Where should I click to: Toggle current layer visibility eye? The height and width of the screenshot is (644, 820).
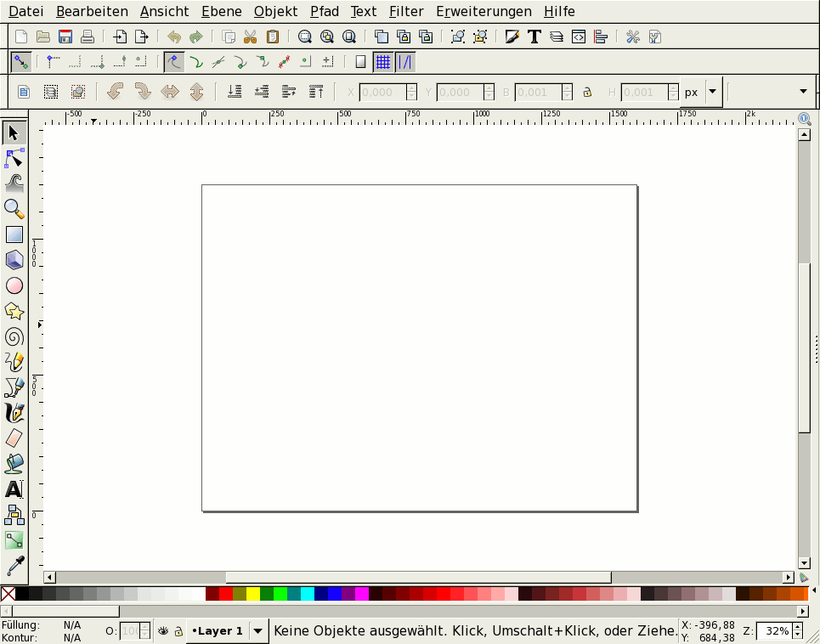pyautogui.click(x=163, y=631)
